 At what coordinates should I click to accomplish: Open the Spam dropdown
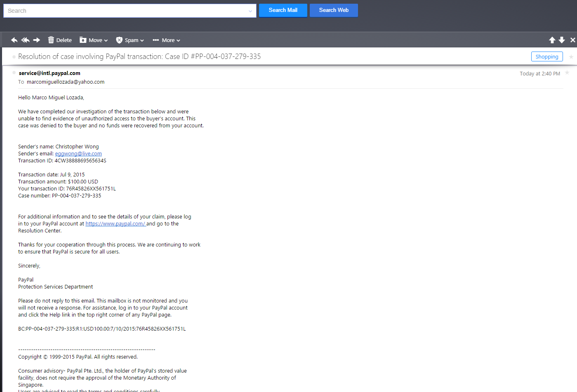click(x=130, y=40)
